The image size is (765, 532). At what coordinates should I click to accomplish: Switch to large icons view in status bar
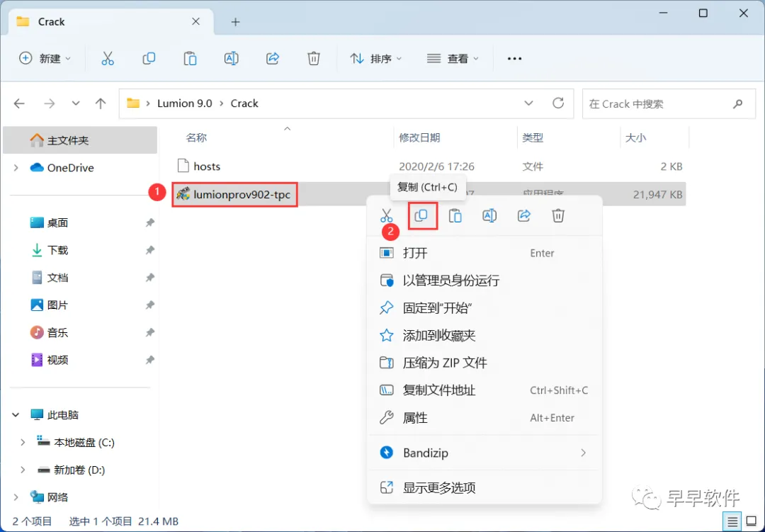pos(752,522)
